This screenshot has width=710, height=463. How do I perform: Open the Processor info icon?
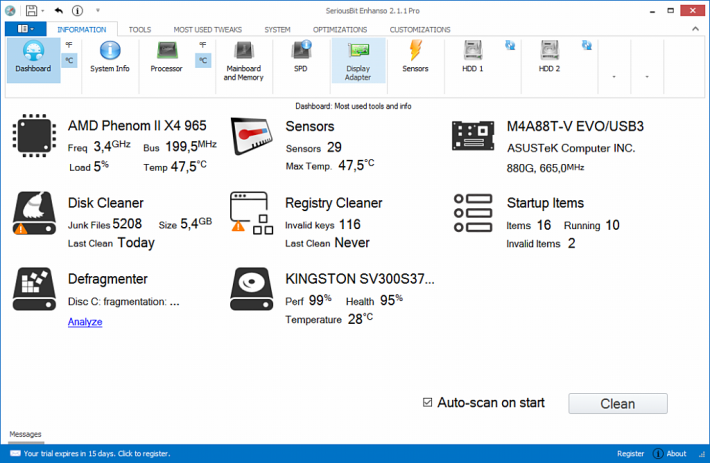click(x=166, y=57)
